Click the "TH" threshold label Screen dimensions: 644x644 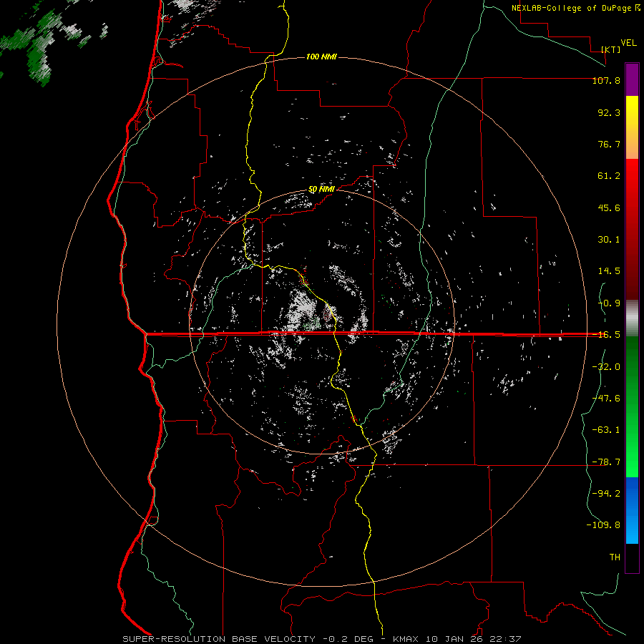[x=615, y=557]
